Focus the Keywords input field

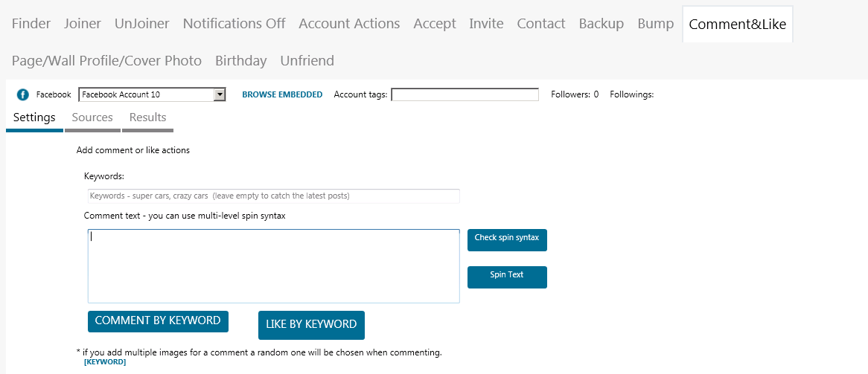click(273, 196)
